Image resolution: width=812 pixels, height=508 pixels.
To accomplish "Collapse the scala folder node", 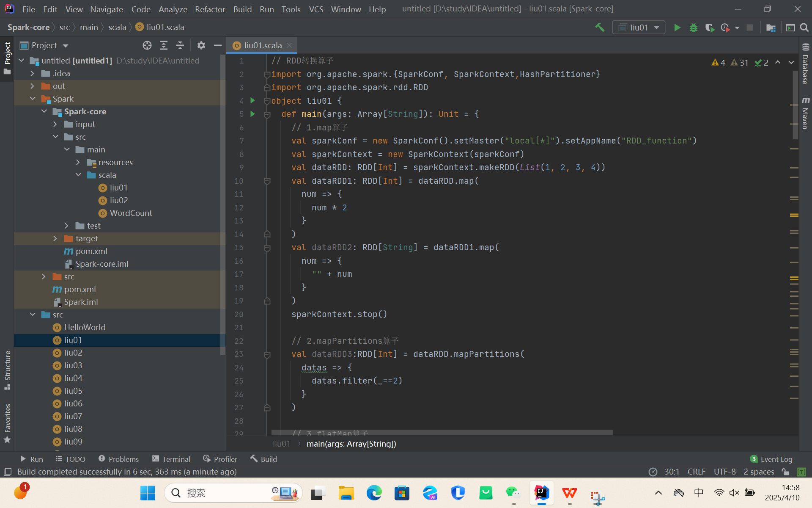I will coord(78,175).
